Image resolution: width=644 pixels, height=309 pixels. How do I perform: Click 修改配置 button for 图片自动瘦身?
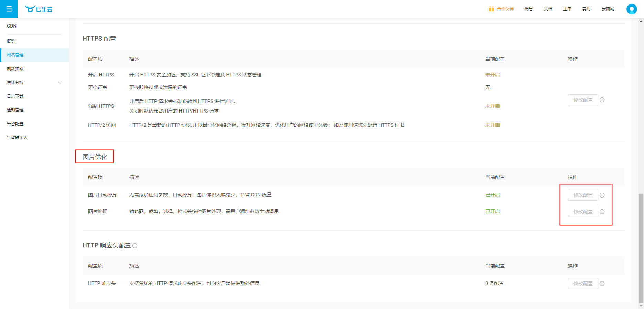click(x=583, y=195)
